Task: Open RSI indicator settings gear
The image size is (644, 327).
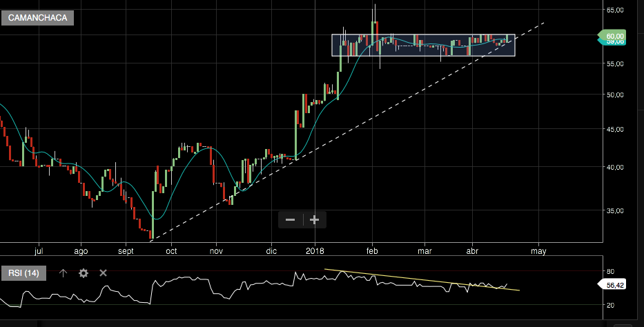Action: click(x=84, y=272)
